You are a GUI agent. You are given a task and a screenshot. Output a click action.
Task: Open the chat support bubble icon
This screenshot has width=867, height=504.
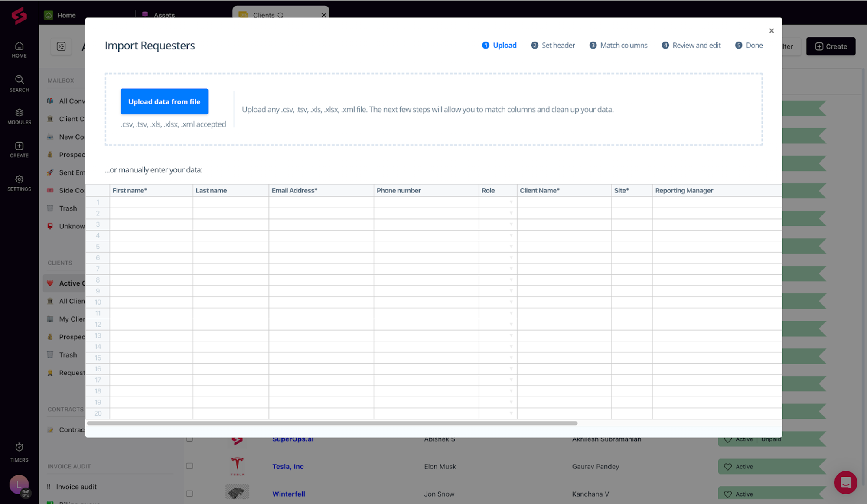pos(846,482)
